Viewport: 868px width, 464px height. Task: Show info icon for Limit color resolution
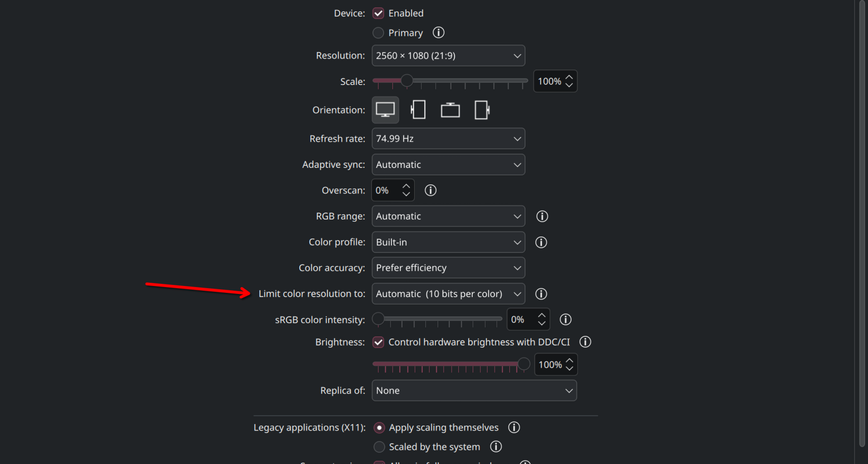pyautogui.click(x=541, y=294)
